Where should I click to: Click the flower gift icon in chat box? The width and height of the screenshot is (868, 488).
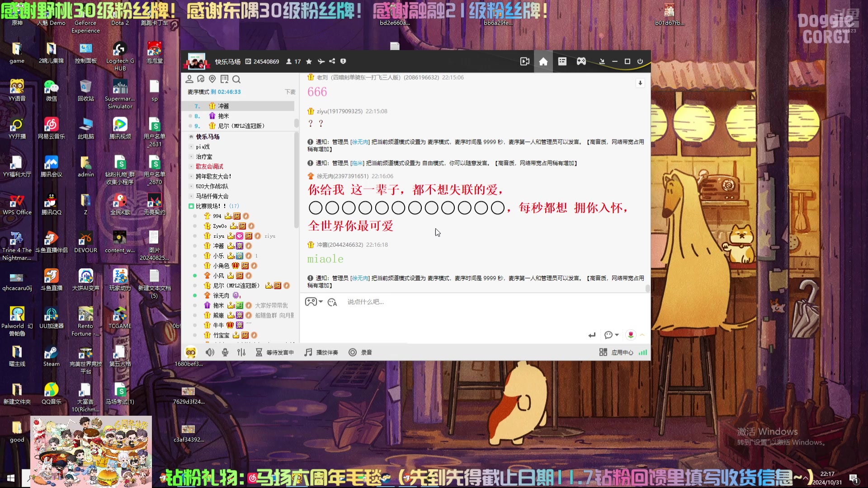631,335
